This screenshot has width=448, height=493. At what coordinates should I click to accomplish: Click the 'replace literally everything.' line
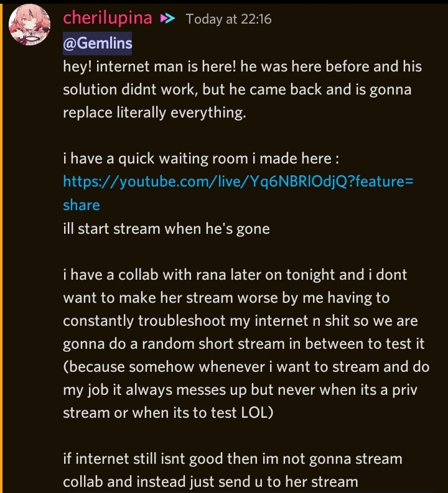coord(154,113)
